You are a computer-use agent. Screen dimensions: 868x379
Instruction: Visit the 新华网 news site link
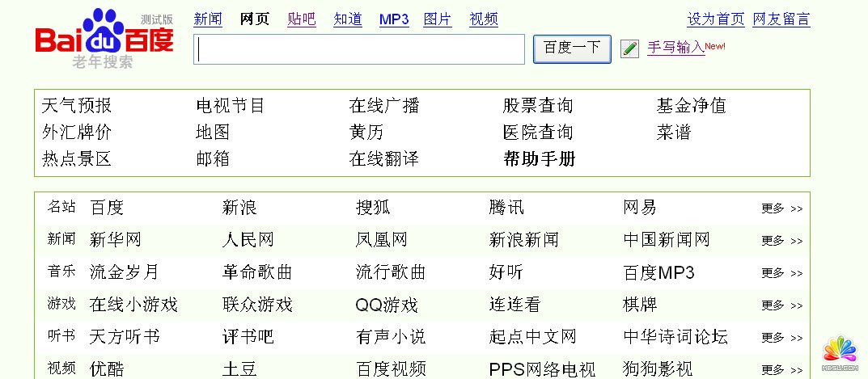(x=116, y=240)
